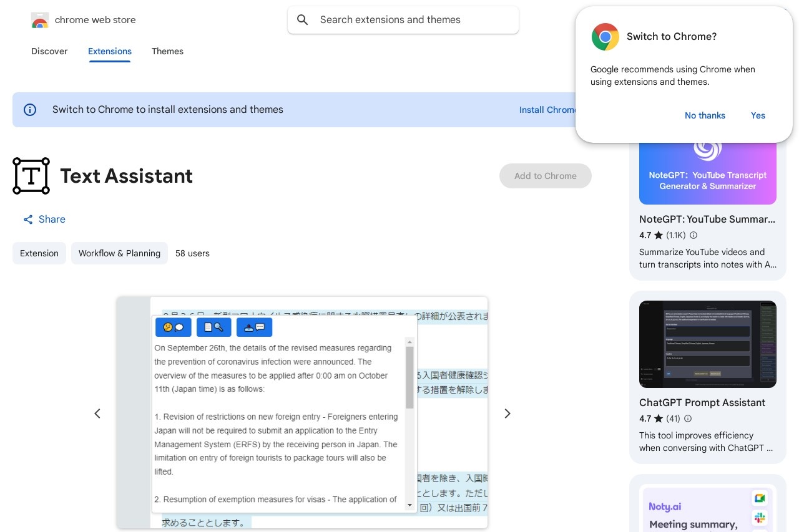The image size is (799, 532).
Task: Click the info icon in the blue banner
Action: [30, 110]
